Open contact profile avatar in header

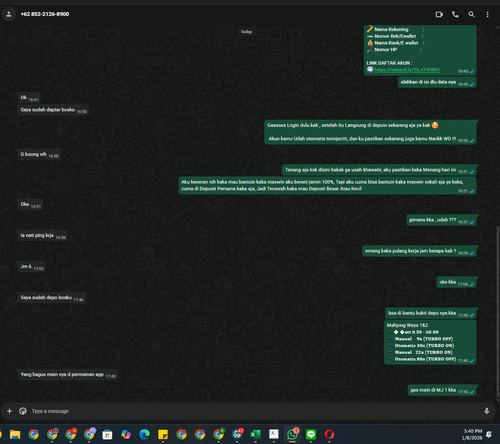[9, 14]
